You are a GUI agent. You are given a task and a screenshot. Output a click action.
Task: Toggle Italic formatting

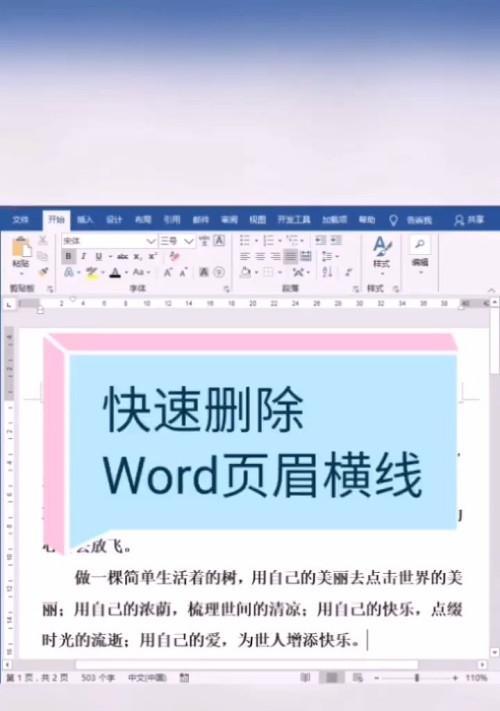pyautogui.click(x=83, y=257)
